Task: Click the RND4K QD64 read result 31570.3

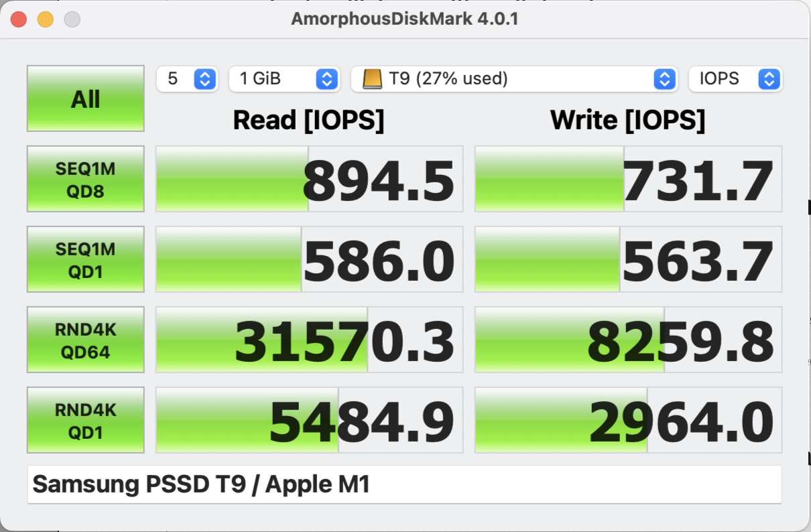Action: pos(309,340)
